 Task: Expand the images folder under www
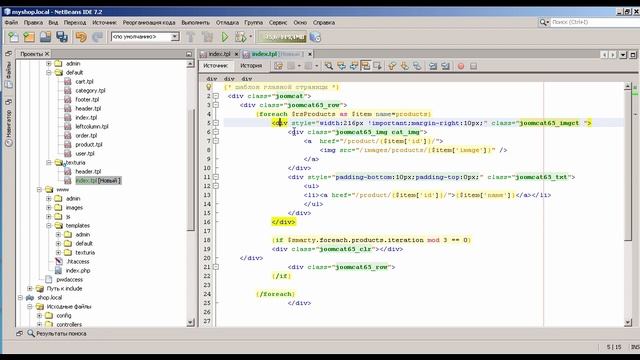pos(49,207)
